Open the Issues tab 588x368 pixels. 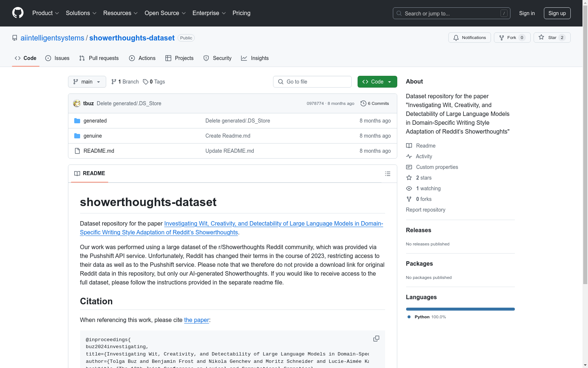coord(57,58)
